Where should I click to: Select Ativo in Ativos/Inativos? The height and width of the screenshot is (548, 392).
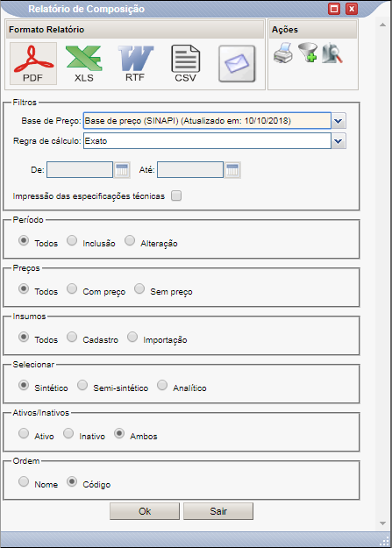[24, 433]
